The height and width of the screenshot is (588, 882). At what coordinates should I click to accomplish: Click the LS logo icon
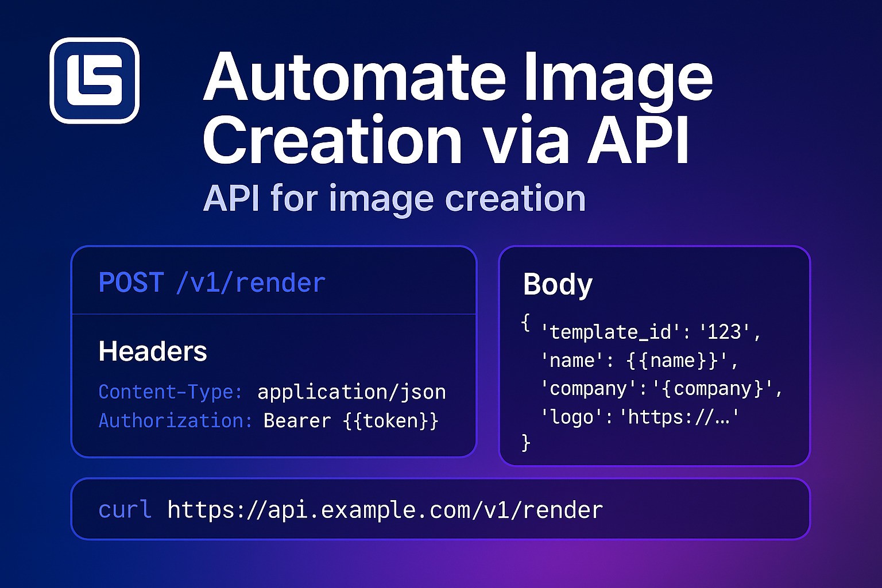pyautogui.click(x=95, y=80)
